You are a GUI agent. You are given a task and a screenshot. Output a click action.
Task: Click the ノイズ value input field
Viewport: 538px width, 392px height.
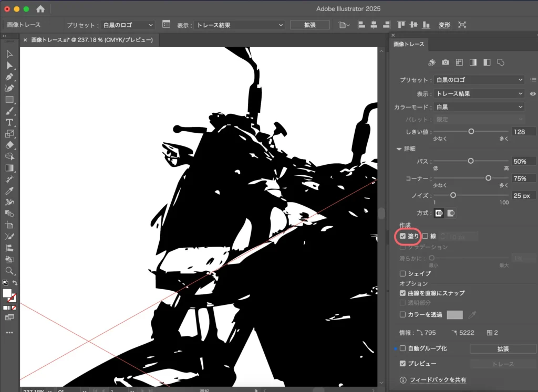click(523, 195)
